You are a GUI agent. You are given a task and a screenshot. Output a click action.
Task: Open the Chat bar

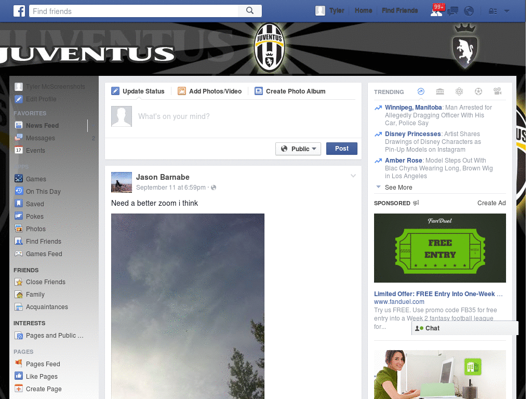[x=465, y=328]
